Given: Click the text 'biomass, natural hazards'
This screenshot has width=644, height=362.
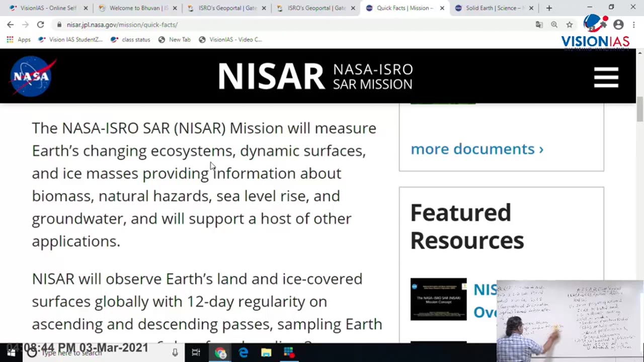Looking at the screenshot, I should [120, 196].
